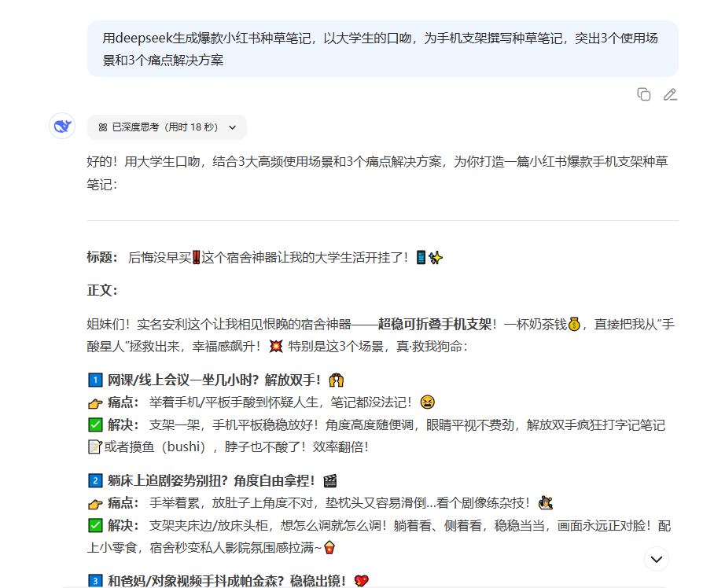Click the bold text 超稳可折叠手机支架
703x588 pixels.
[435, 324]
